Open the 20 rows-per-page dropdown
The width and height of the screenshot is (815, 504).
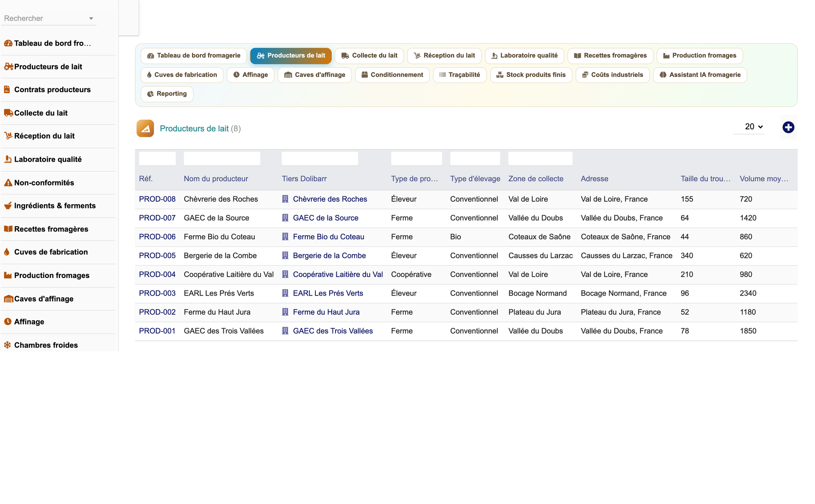[x=753, y=126]
